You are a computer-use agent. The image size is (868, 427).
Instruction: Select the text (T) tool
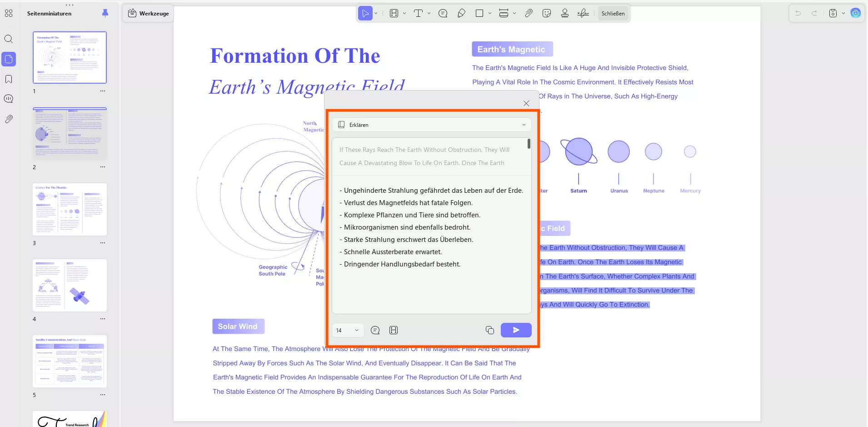[x=419, y=14]
